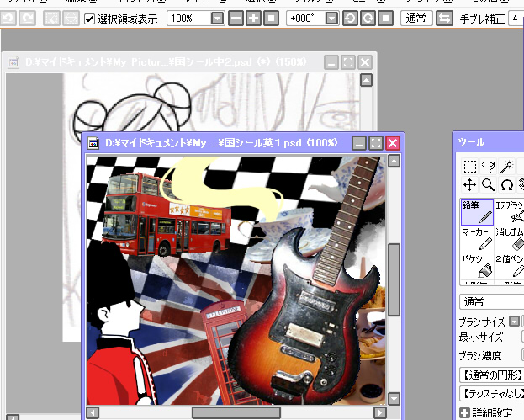This screenshot has width=524, height=420.
Task: Click the ブラシ濃度 label
Action: pyautogui.click(x=480, y=356)
